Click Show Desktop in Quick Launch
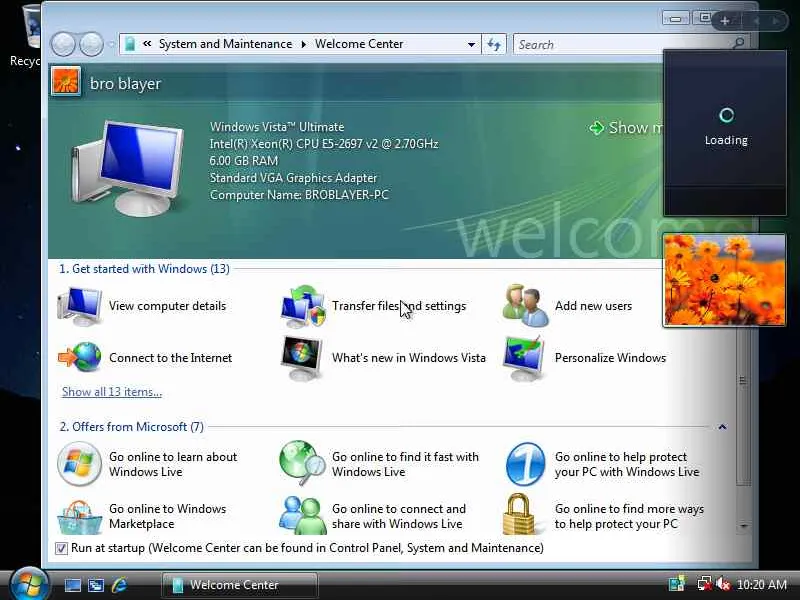The image size is (800, 600). 72,585
